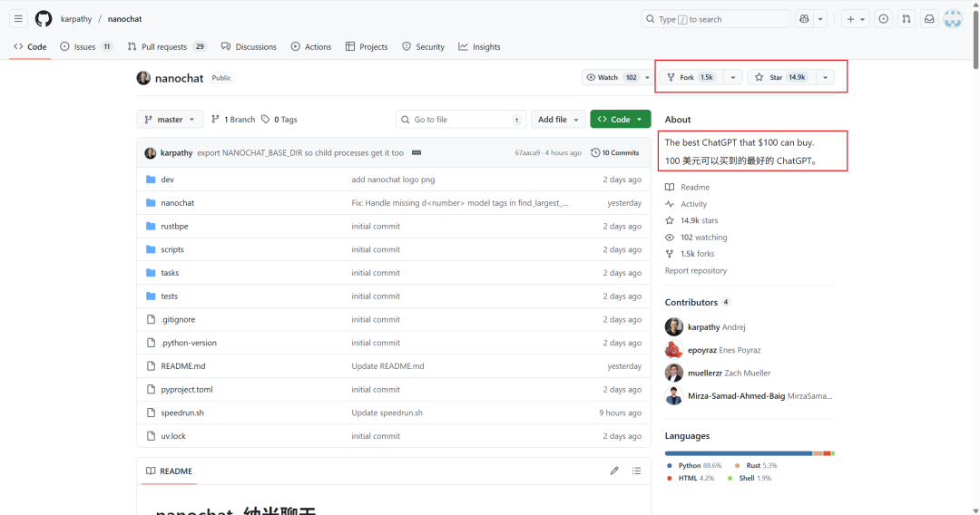This screenshot has height=515, width=980.
Task: Switch to the Actions tab
Action: click(311, 47)
